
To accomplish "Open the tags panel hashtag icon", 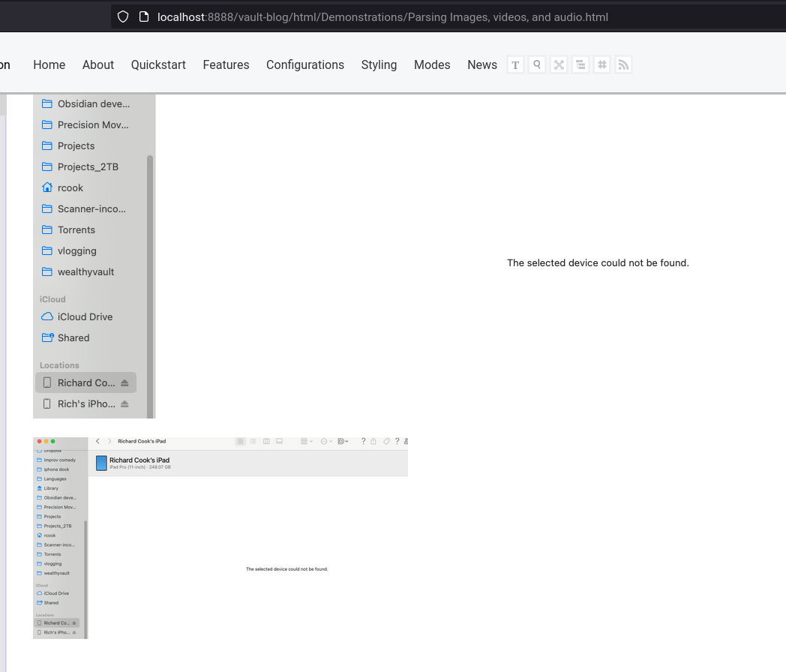I will coord(602,64).
